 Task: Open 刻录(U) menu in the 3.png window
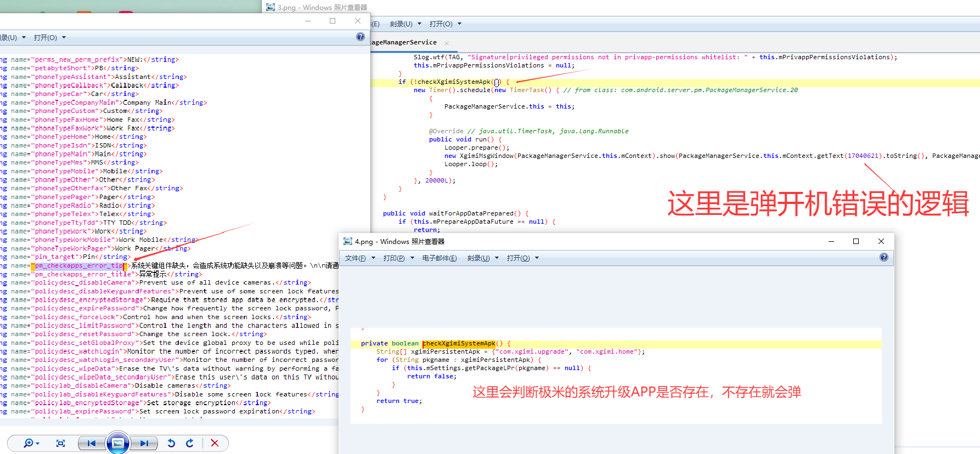[x=401, y=24]
